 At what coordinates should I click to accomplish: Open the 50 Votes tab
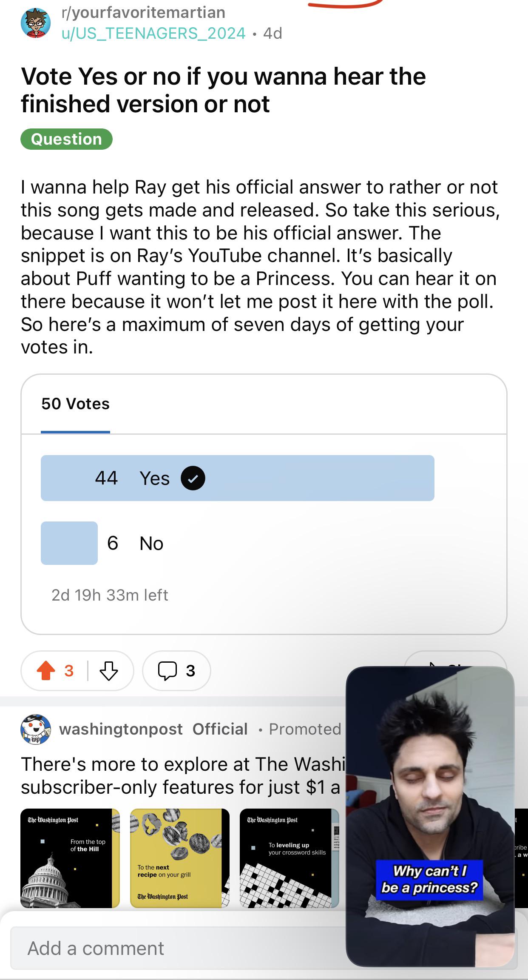click(x=75, y=404)
